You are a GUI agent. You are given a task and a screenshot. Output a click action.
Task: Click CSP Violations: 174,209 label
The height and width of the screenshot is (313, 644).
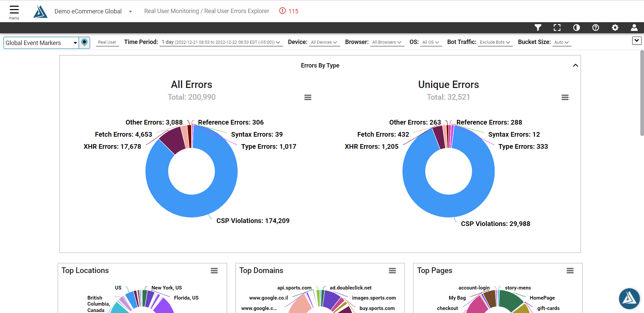click(253, 221)
